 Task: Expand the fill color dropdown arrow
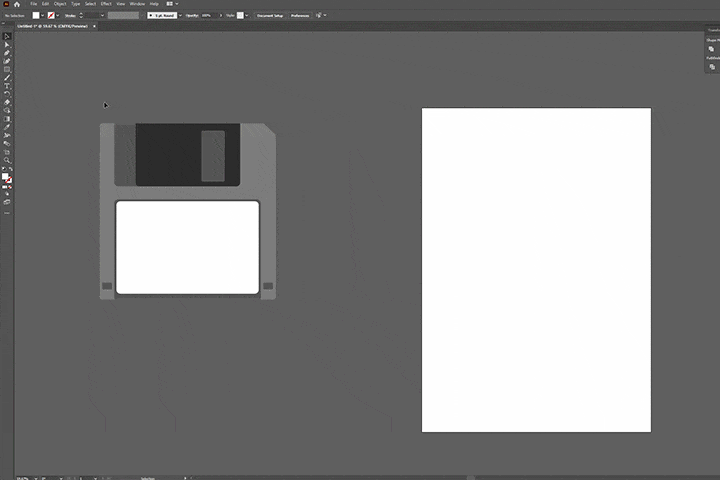coord(42,16)
